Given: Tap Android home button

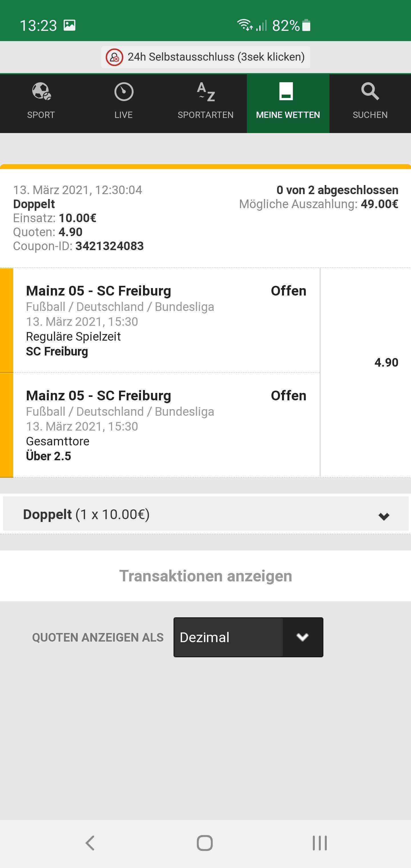Looking at the screenshot, I should click(205, 843).
